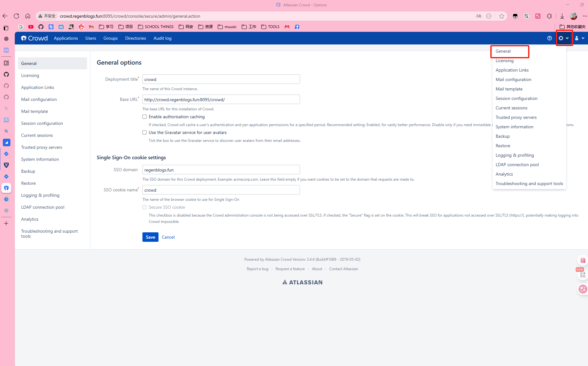Focus the SSO domain input field

coord(221,170)
